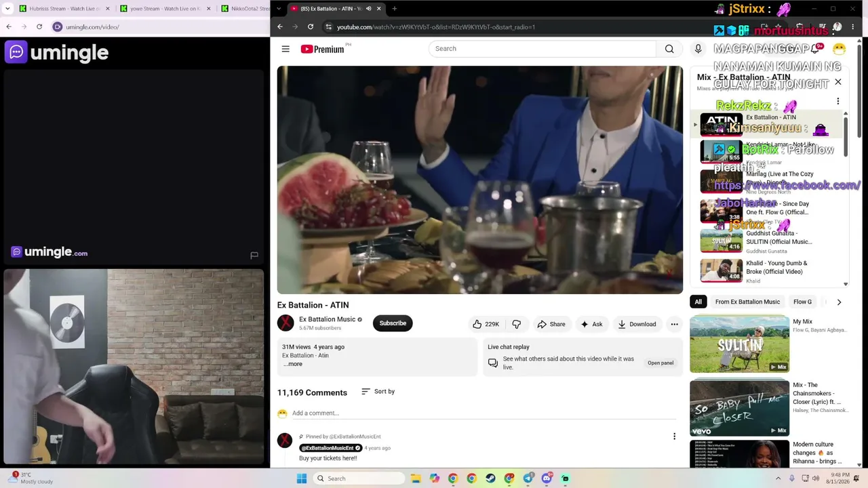Open Mix - The Chainsmokers Closer thumbnail

pos(739,408)
